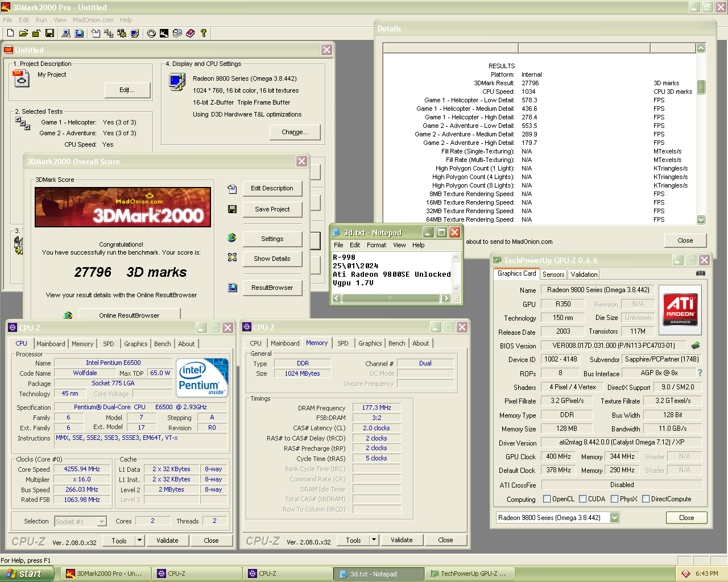The image size is (728, 582).
Task: Open the MadOnion.com menu
Action: pos(93,20)
